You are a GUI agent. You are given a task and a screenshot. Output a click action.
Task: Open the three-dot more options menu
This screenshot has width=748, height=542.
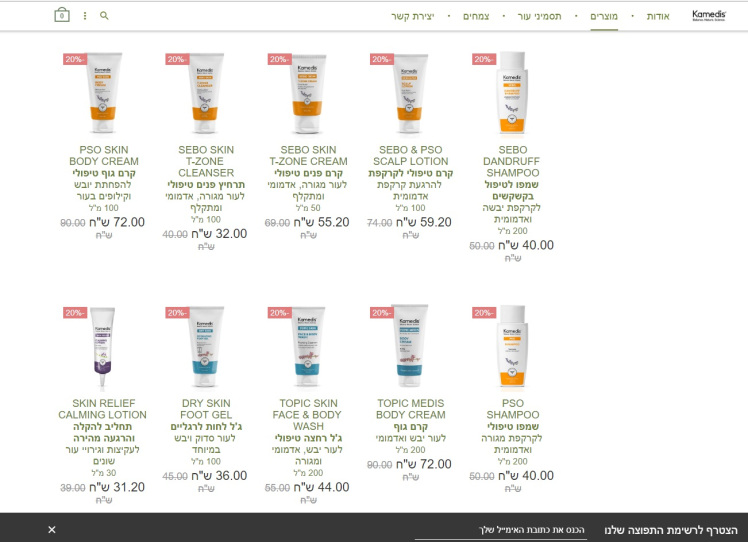[x=85, y=16]
